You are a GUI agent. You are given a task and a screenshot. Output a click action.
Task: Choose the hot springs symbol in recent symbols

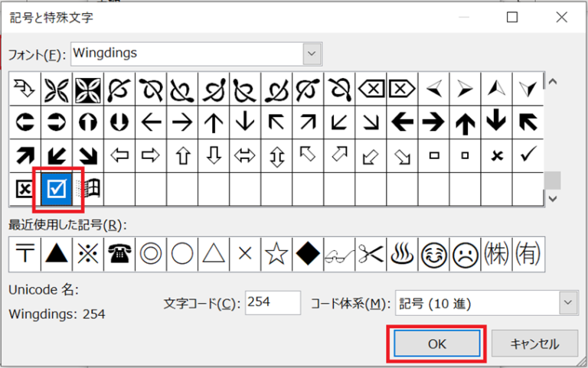coord(401,253)
